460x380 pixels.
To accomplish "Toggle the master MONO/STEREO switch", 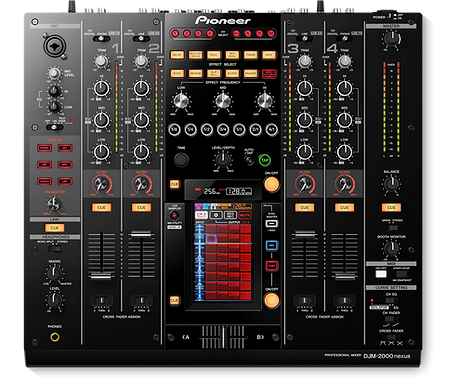I will (x=393, y=228).
